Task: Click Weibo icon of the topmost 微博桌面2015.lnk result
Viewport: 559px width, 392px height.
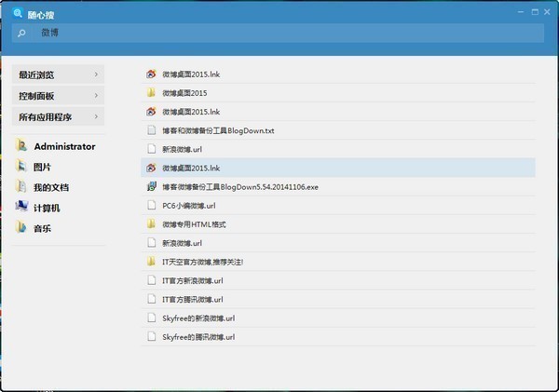Action: pyautogui.click(x=151, y=74)
